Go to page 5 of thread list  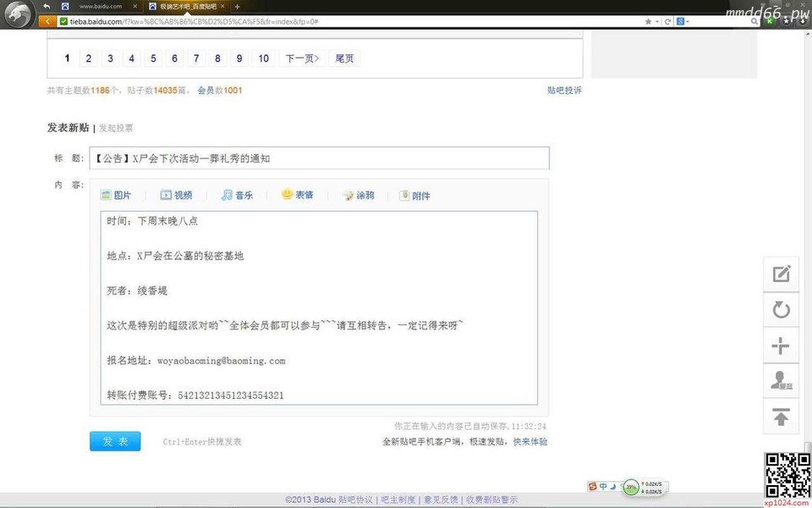[x=153, y=58]
